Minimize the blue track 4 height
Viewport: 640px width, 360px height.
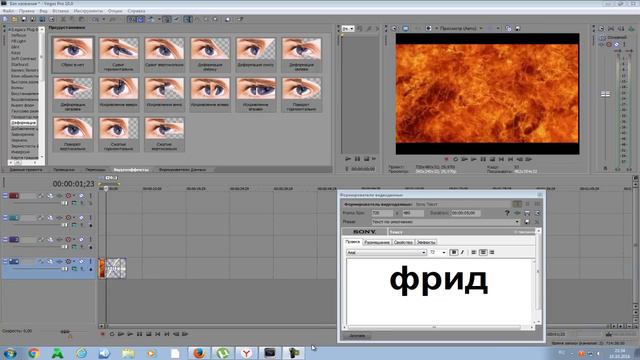(5, 261)
